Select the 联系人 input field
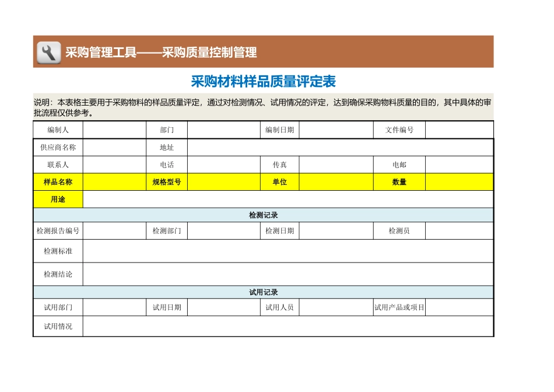Image resolution: width=554 pixels, height=392 pixels. (113, 165)
